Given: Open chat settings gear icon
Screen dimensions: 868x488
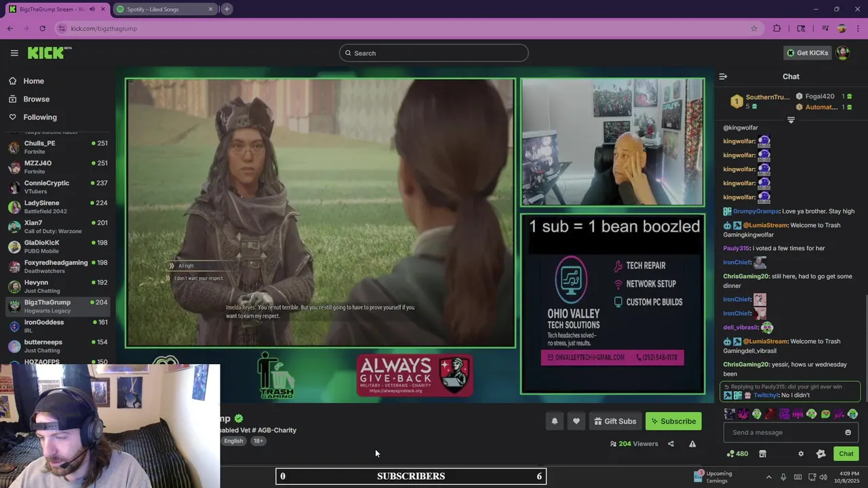Looking at the screenshot, I should tap(801, 454).
